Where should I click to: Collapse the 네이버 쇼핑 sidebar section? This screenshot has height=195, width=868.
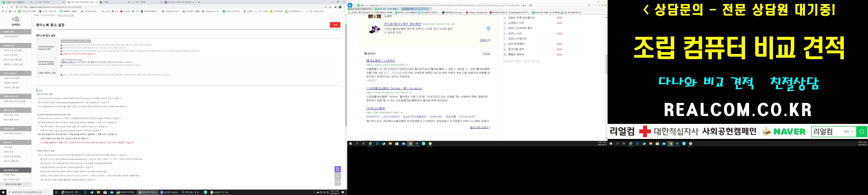pyautogui.click(x=28, y=45)
